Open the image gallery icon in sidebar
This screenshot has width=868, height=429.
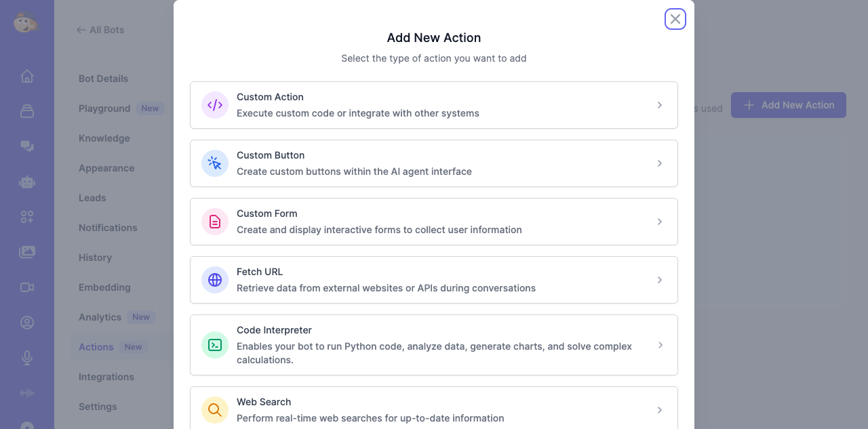pos(27,252)
